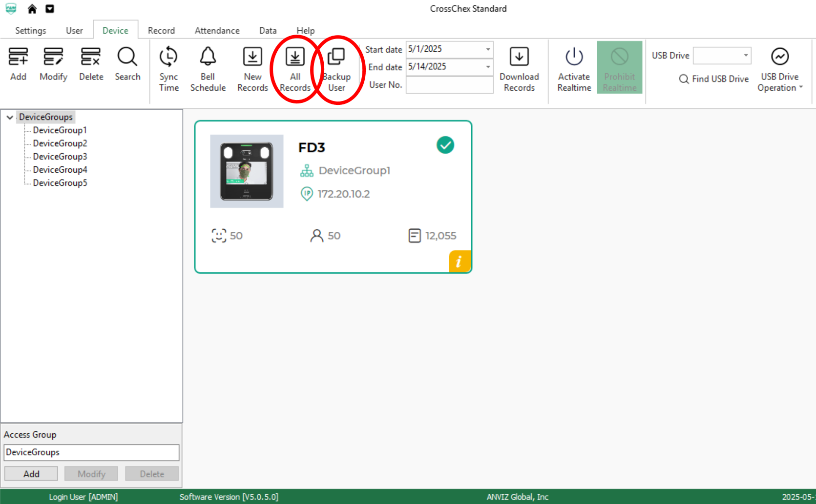The image size is (816, 504).
Task: Click DeviceGroup1 label on FD3 card
Action: pyautogui.click(x=355, y=171)
